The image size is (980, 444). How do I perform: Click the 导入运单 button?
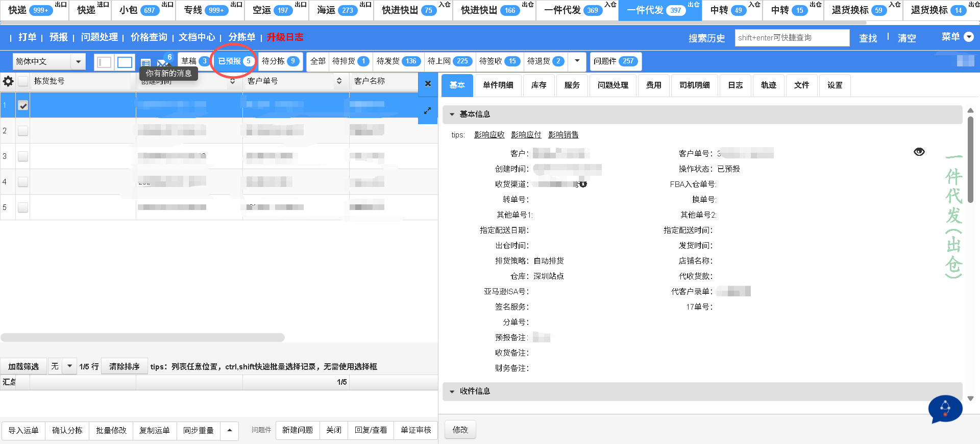23,430
